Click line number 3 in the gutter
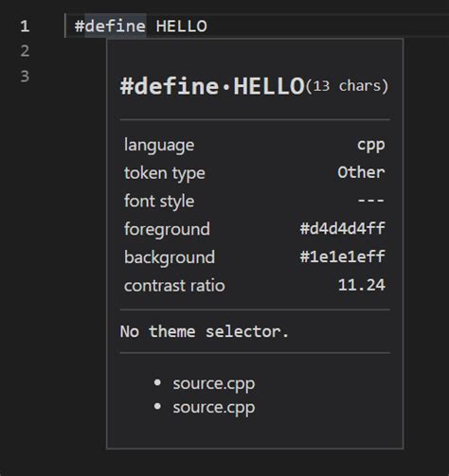The image size is (449, 476). [x=25, y=76]
